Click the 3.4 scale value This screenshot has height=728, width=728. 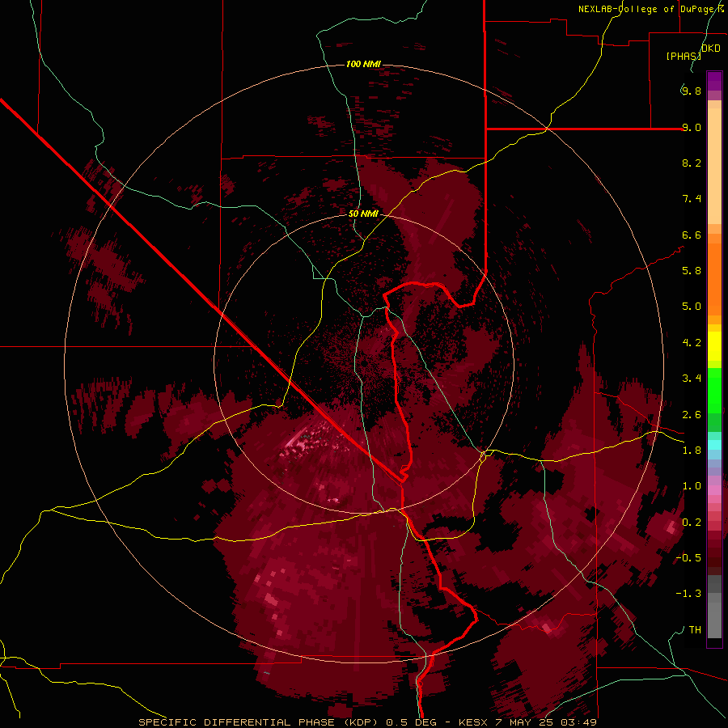692,379
